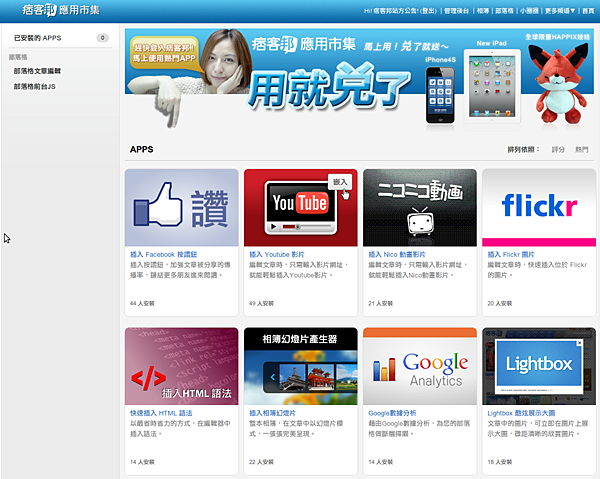The height and width of the screenshot is (479, 600).
Task: Click the big 用就兌了 banner headline
Action: click(329, 88)
